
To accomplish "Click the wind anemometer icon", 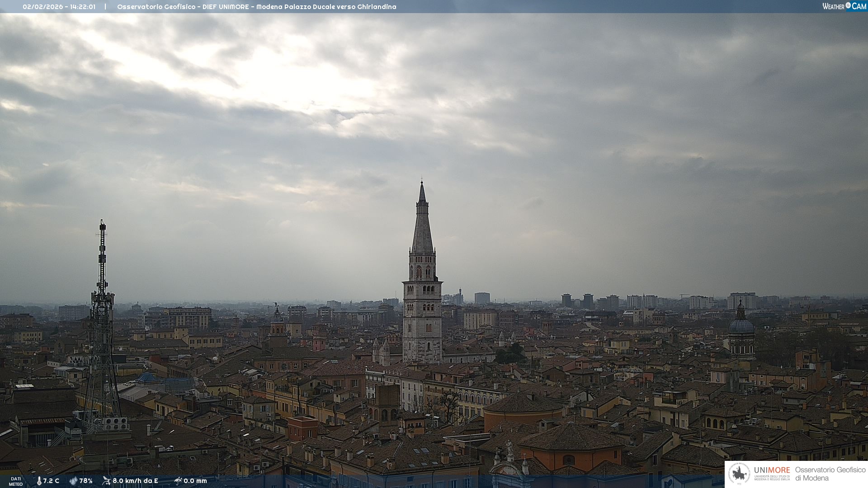I will pyautogui.click(x=106, y=481).
